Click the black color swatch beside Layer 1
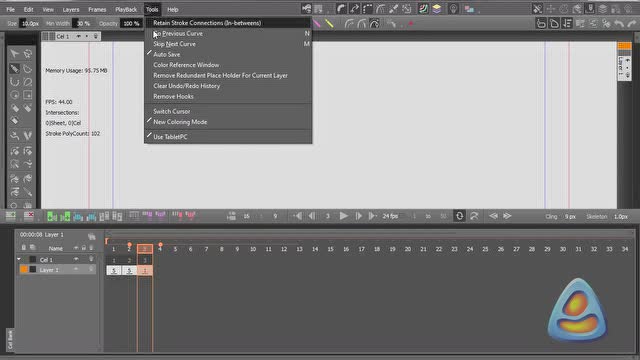This screenshot has width=640, height=360. click(x=33, y=269)
